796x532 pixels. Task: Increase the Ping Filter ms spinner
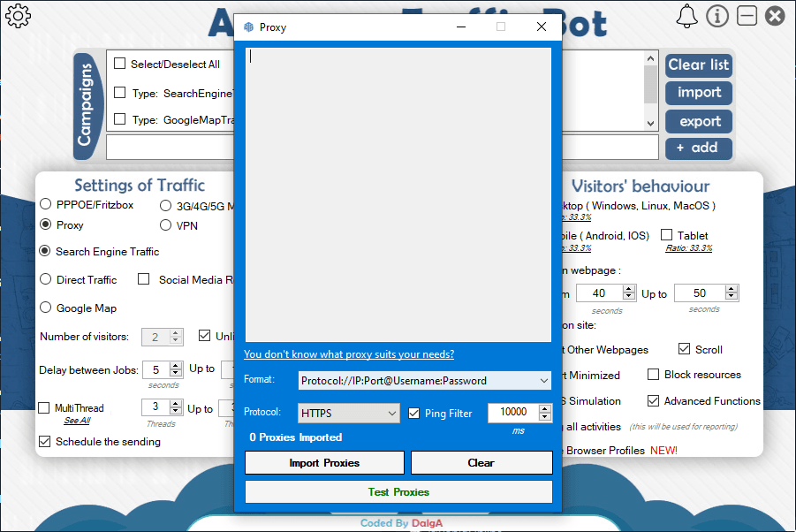coord(545,408)
